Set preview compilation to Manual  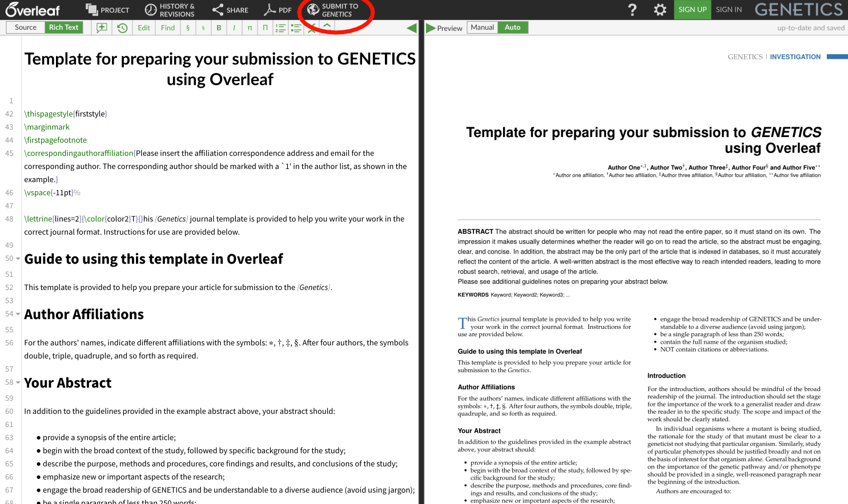pos(483,27)
